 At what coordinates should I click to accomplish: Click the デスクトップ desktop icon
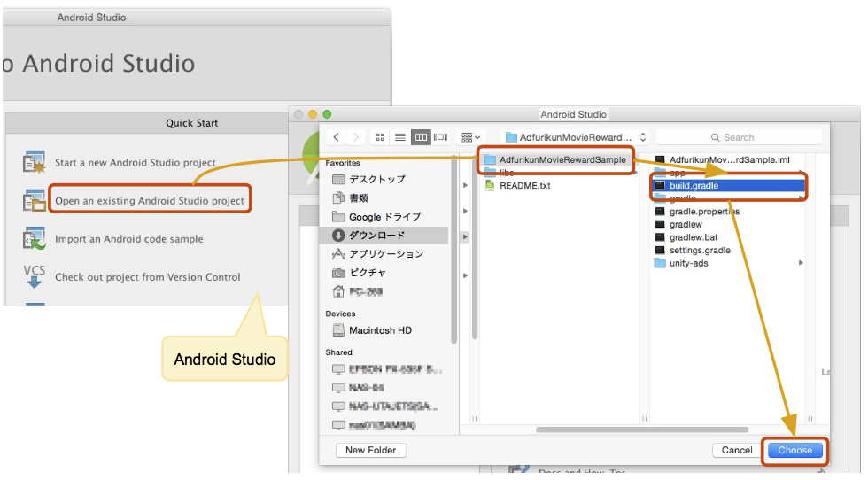(338, 180)
